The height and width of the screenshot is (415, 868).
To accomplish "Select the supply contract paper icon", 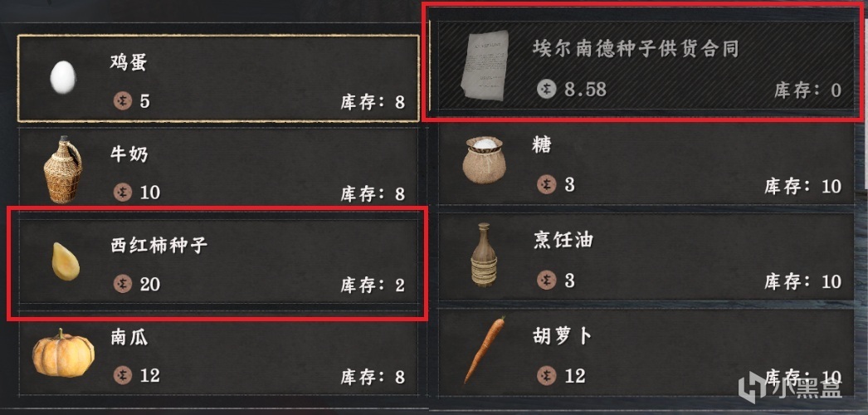I will pos(485,66).
